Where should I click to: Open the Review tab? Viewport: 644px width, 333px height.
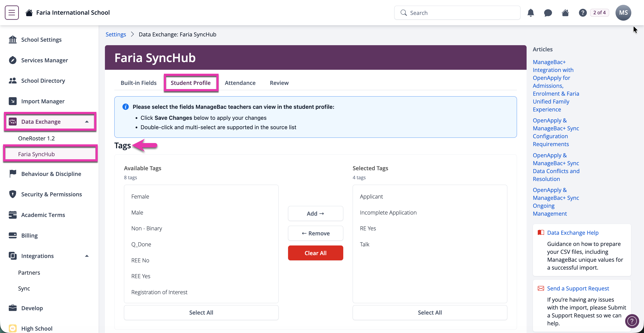pos(279,83)
